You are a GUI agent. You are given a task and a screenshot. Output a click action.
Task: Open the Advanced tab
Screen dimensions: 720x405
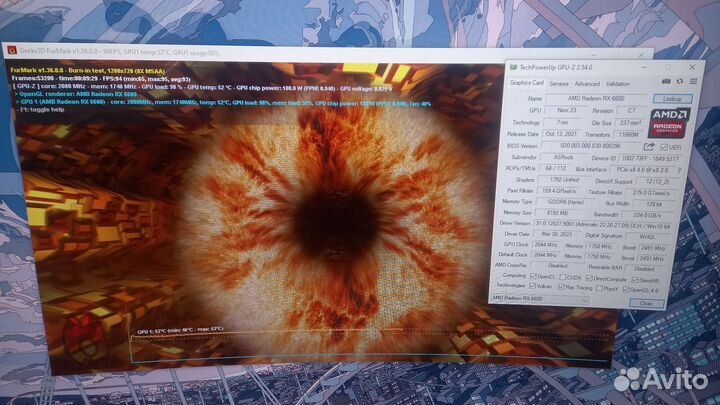pyautogui.click(x=587, y=84)
